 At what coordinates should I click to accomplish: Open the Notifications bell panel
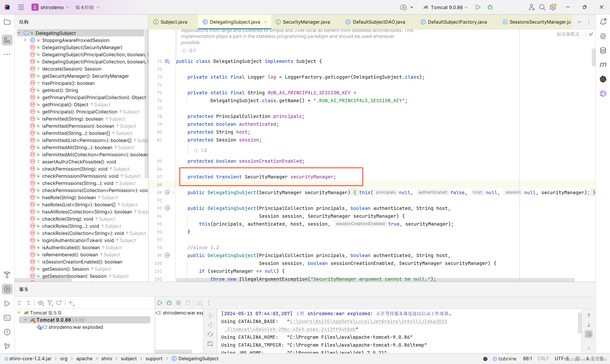click(x=603, y=22)
